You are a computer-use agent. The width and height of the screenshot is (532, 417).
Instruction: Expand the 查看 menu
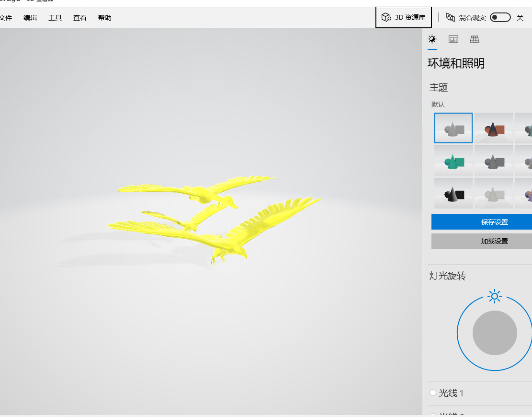80,18
